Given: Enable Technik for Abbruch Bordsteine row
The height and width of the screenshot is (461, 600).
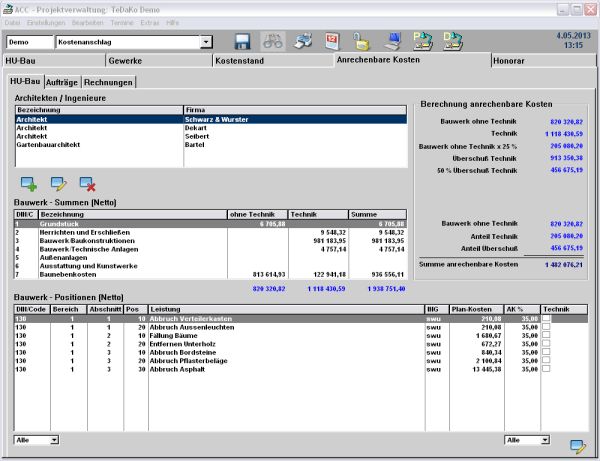Looking at the screenshot, I should tap(546, 351).
